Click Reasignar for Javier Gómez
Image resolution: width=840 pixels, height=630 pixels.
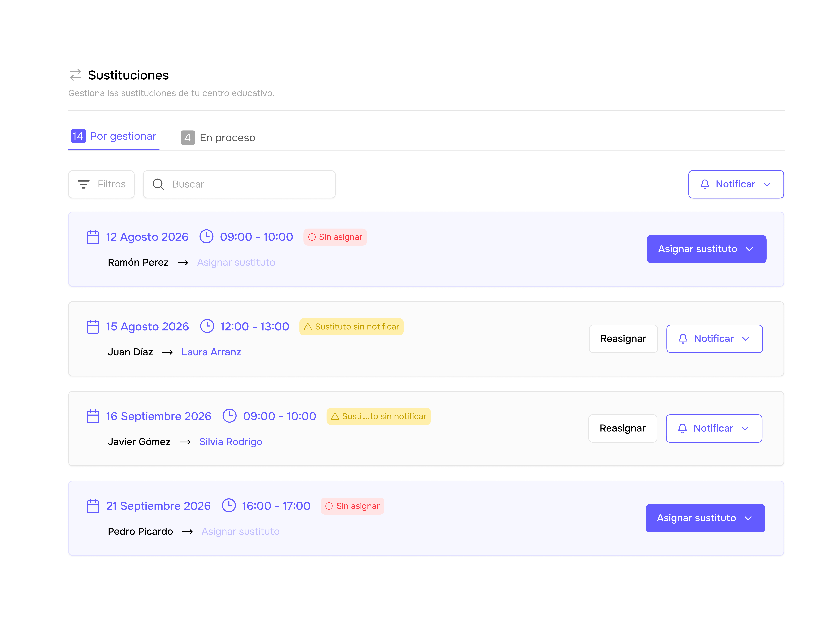[x=623, y=428]
